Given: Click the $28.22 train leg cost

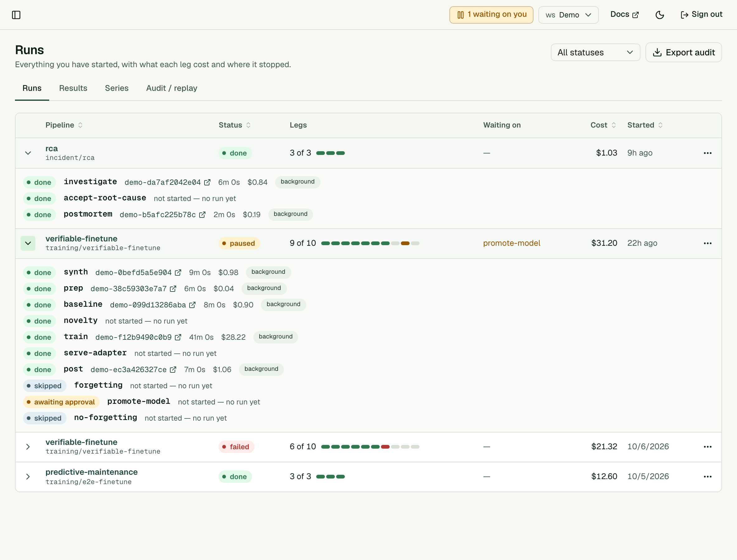Looking at the screenshot, I should pyautogui.click(x=233, y=337).
